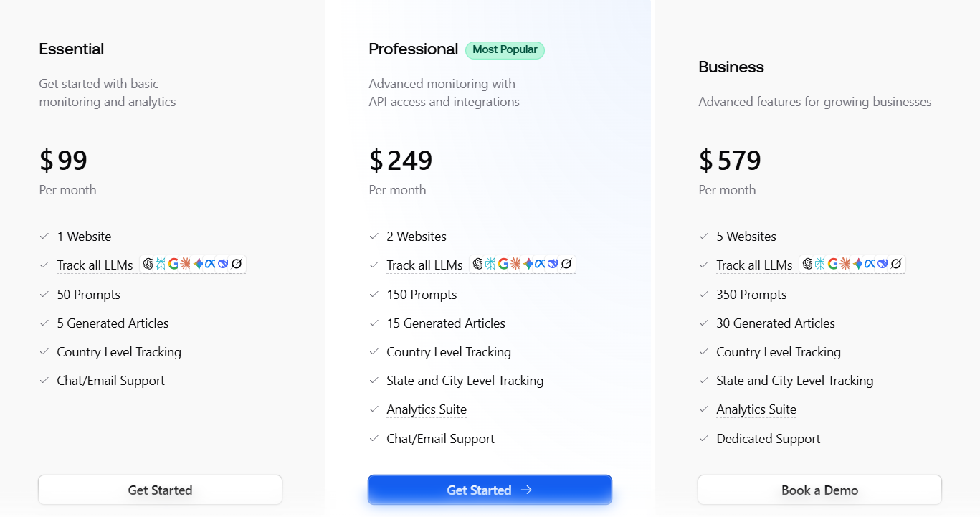
Task: Open the Analytics Suite link under Business
Action: [756, 409]
